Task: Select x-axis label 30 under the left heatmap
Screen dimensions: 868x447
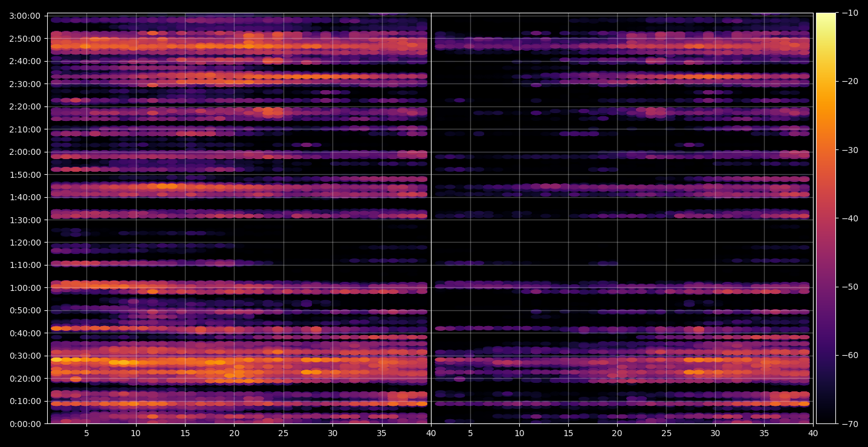Action: click(332, 434)
